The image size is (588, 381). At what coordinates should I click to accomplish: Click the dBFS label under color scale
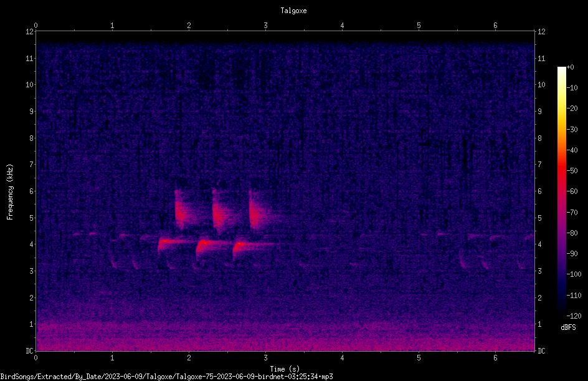coord(568,327)
